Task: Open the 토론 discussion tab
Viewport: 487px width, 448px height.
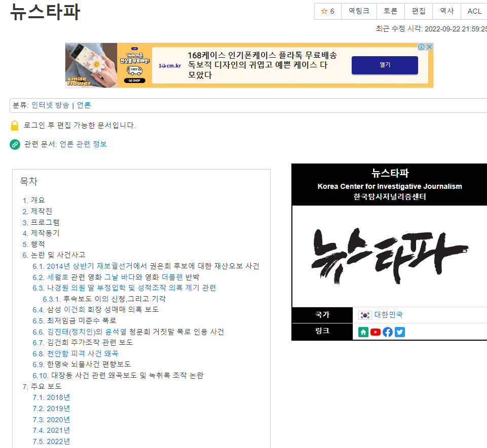Action: click(x=390, y=12)
